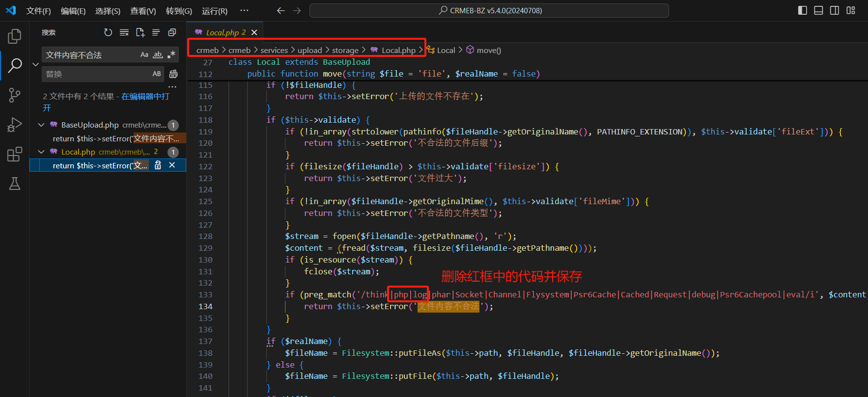Open the Testing flask view
The height and width of the screenshot is (397, 868).
click(15, 184)
